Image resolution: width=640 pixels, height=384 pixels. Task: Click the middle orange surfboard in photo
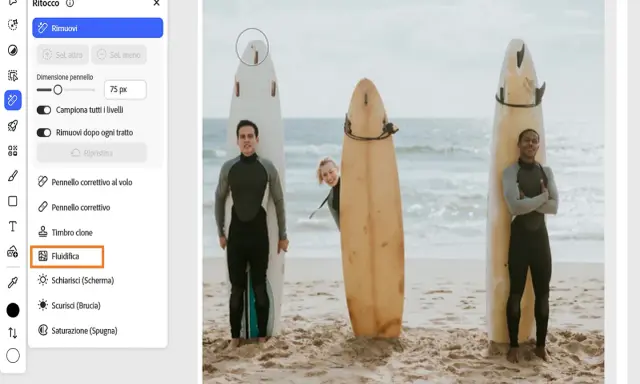(x=371, y=208)
